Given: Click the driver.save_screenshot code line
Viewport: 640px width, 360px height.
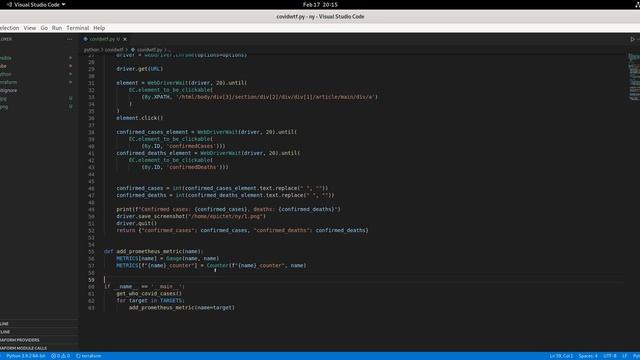Looking at the screenshot, I should pyautogui.click(x=191, y=216).
